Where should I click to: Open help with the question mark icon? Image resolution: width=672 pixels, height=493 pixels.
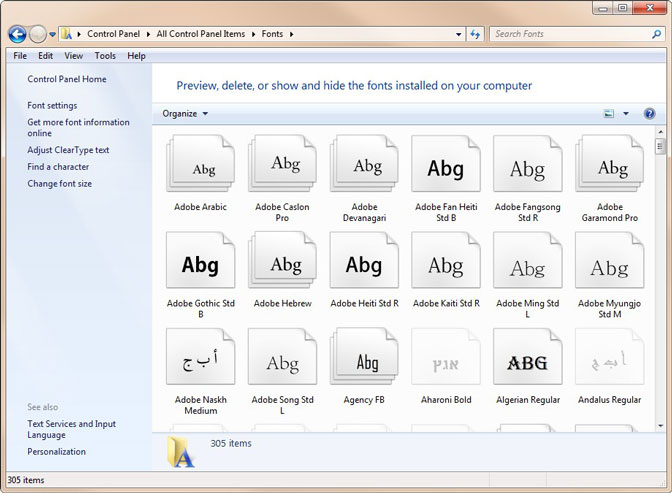[649, 114]
